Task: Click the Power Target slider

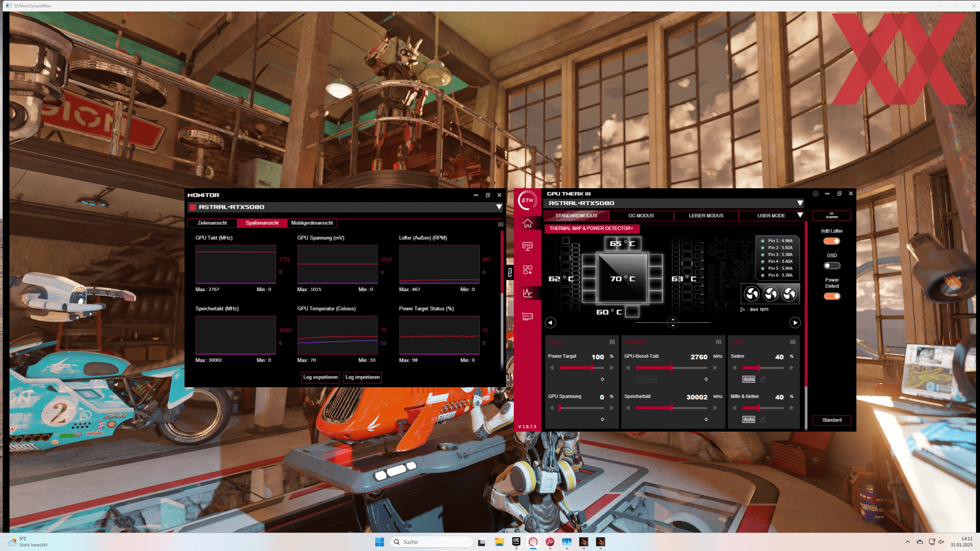Action: coord(581,368)
